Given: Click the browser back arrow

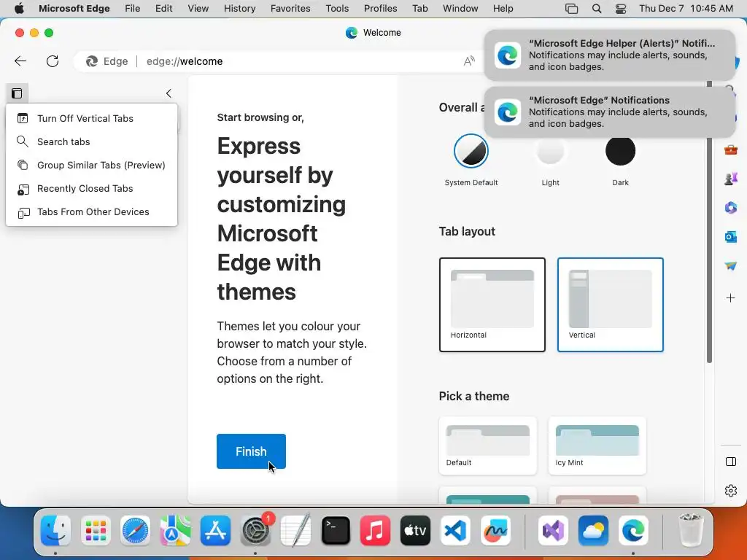Looking at the screenshot, I should pos(20,61).
